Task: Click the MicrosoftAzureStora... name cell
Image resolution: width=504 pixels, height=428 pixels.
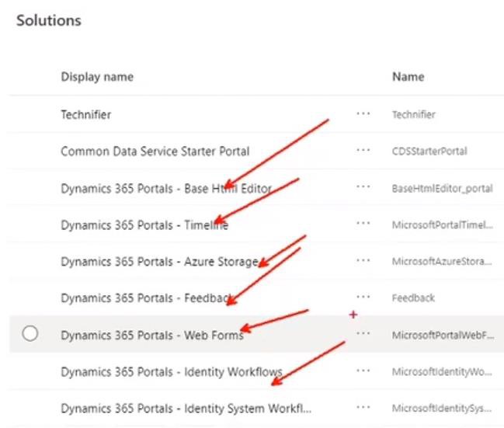Action: click(442, 262)
